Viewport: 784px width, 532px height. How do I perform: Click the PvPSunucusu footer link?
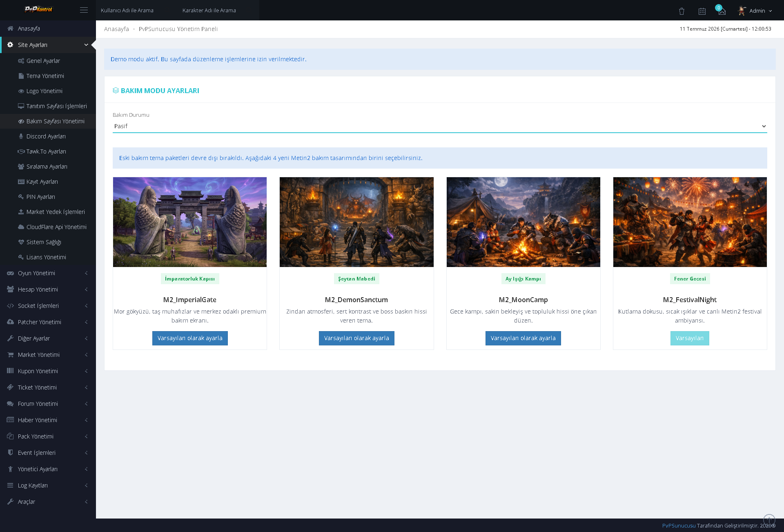tap(679, 525)
